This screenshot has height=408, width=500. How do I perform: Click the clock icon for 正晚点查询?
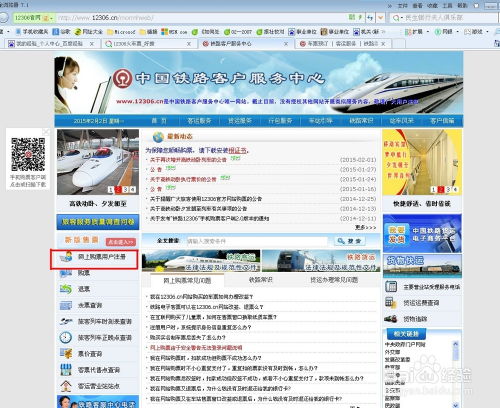tap(66, 337)
